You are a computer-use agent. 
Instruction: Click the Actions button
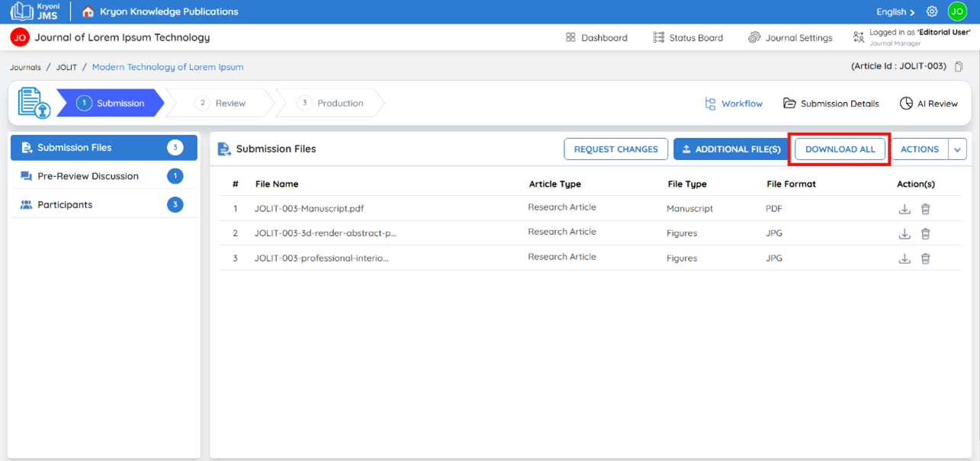(920, 149)
